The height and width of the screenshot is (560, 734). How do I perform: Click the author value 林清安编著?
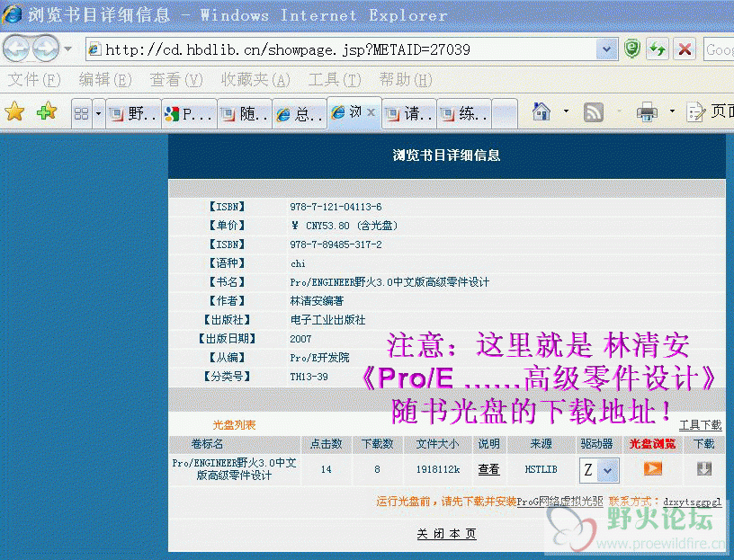(x=317, y=301)
